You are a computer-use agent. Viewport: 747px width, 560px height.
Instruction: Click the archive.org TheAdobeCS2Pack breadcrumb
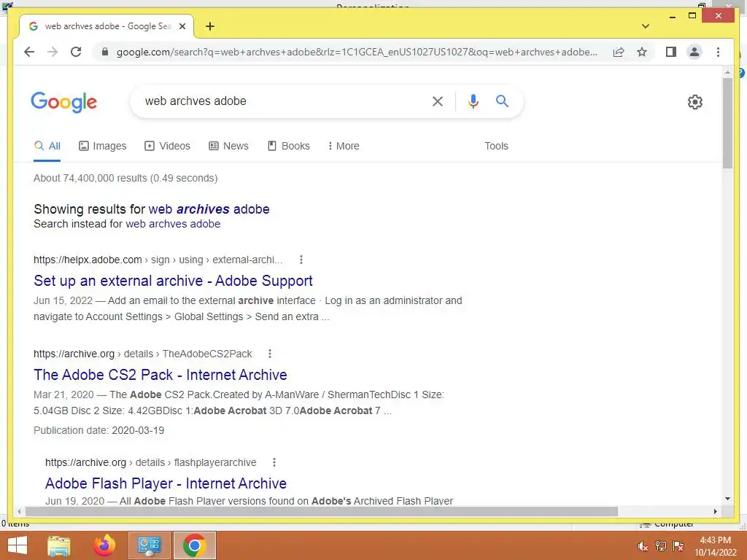(x=142, y=354)
